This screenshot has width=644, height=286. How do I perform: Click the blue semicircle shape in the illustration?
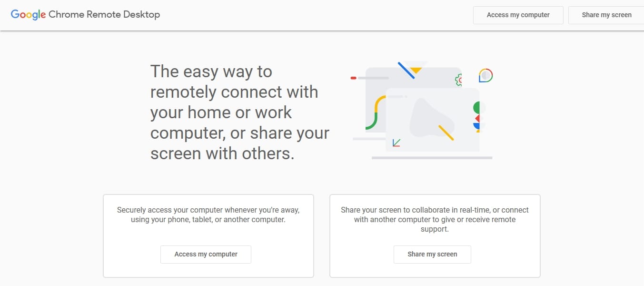(x=476, y=126)
